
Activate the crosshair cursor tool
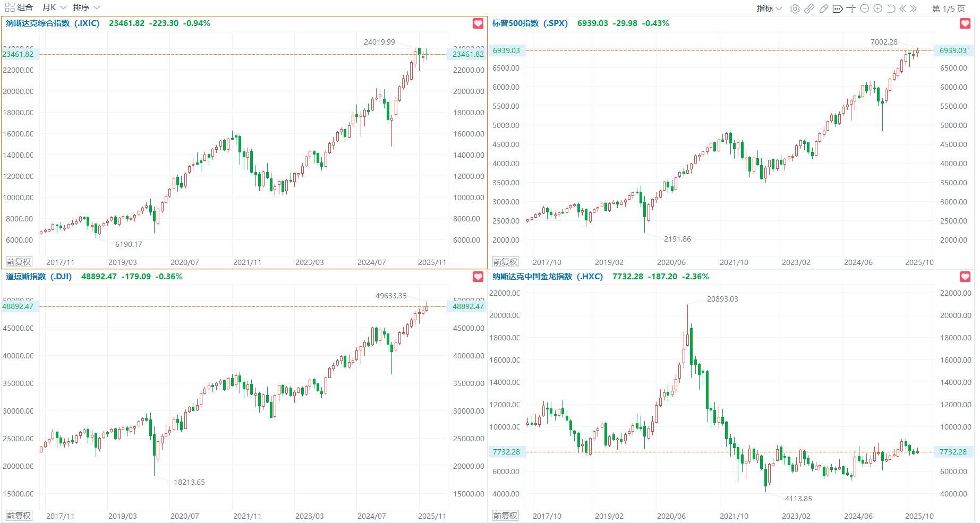point(851,8)
